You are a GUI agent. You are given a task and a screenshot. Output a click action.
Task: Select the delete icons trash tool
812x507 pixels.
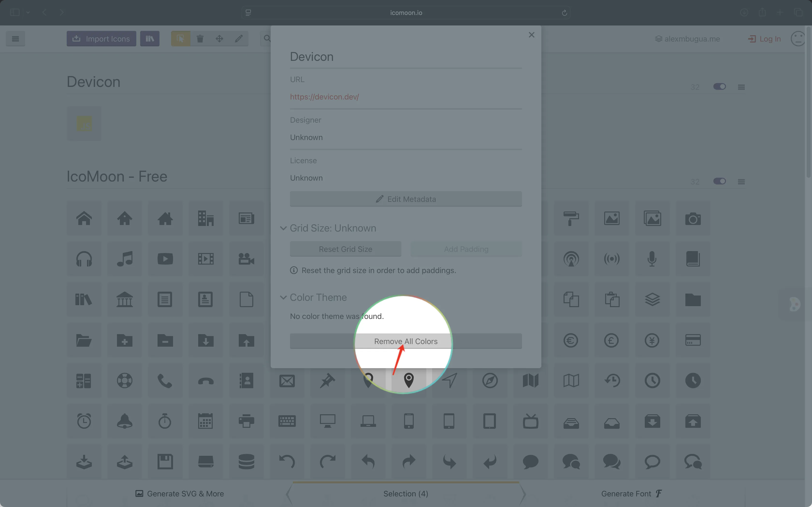[x=200, y=39]
